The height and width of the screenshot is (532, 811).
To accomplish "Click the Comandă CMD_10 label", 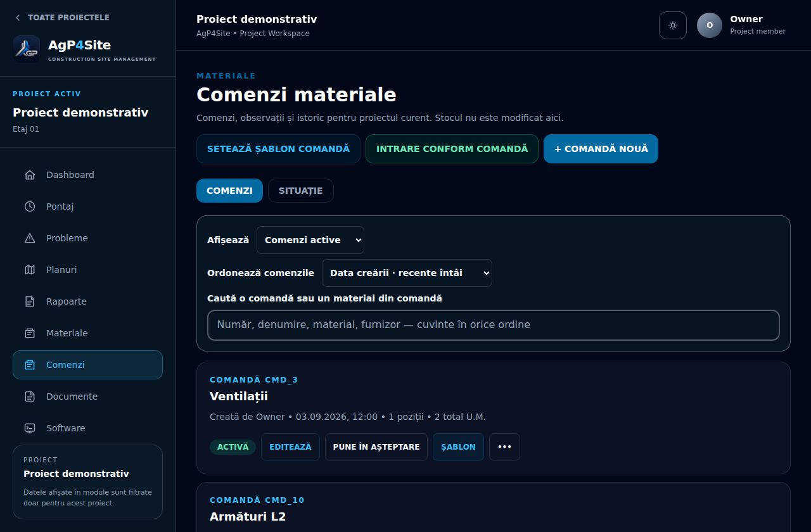I will (257, 500).
